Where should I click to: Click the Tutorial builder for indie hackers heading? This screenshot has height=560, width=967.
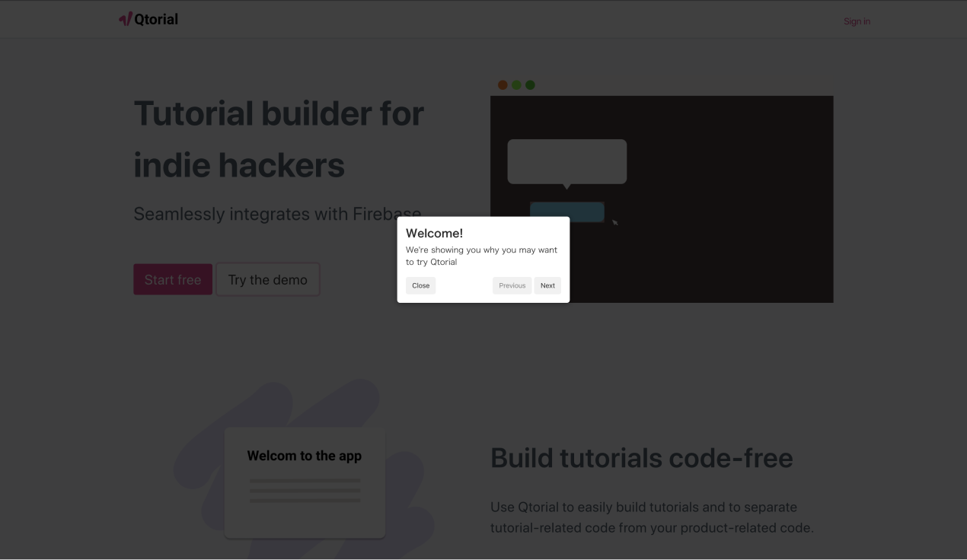[279, 139]
